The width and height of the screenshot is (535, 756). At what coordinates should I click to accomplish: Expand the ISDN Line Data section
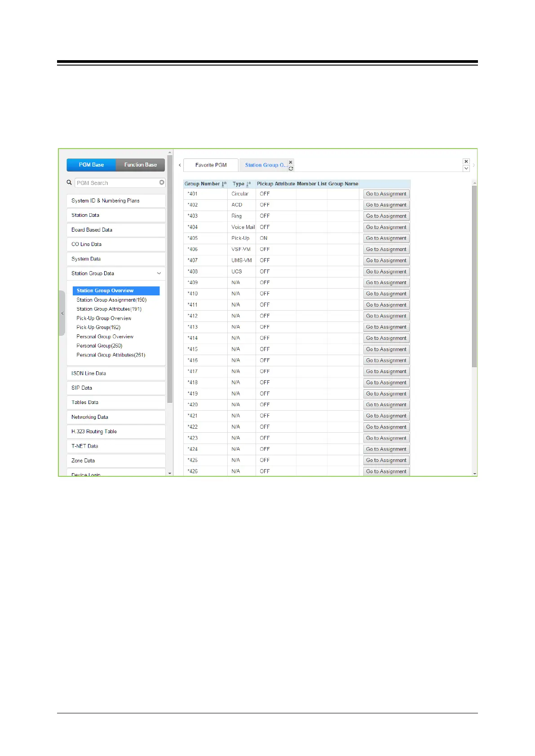pyautogui.click(x=116, y=374)
